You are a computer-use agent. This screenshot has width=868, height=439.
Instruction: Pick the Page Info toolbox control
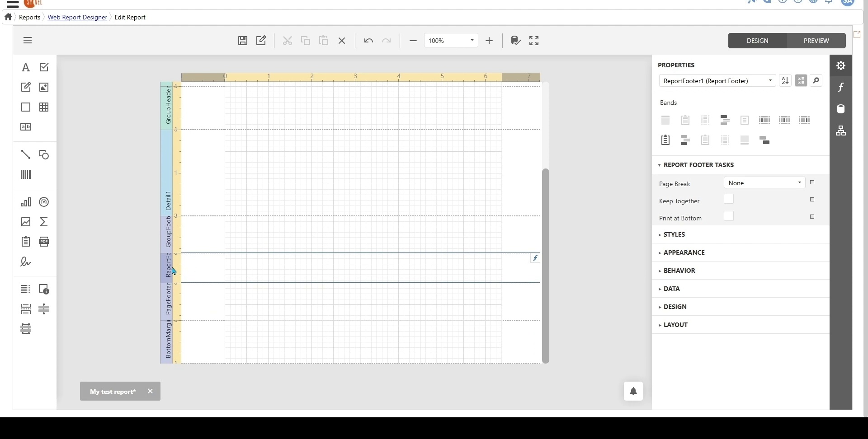click(x=44, y=290)
